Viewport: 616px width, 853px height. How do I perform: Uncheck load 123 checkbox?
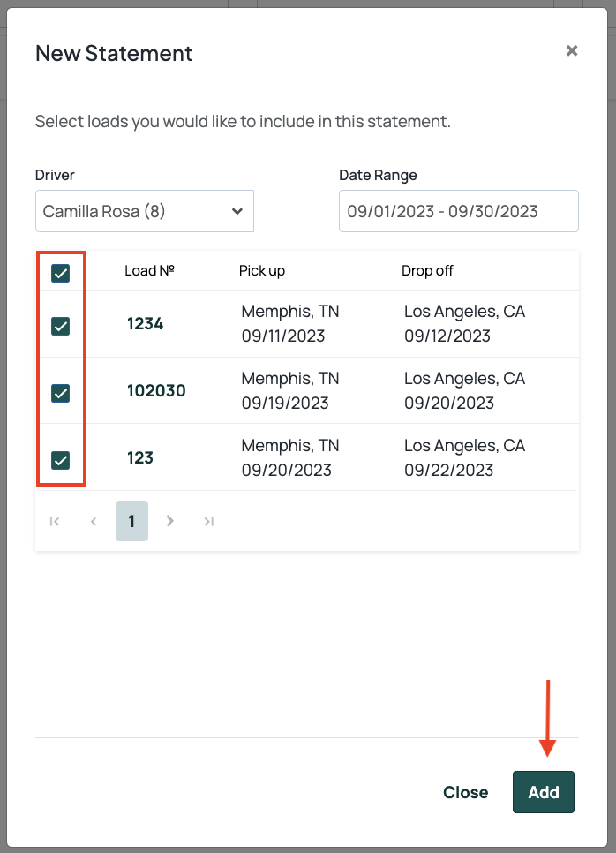point(60,460)
